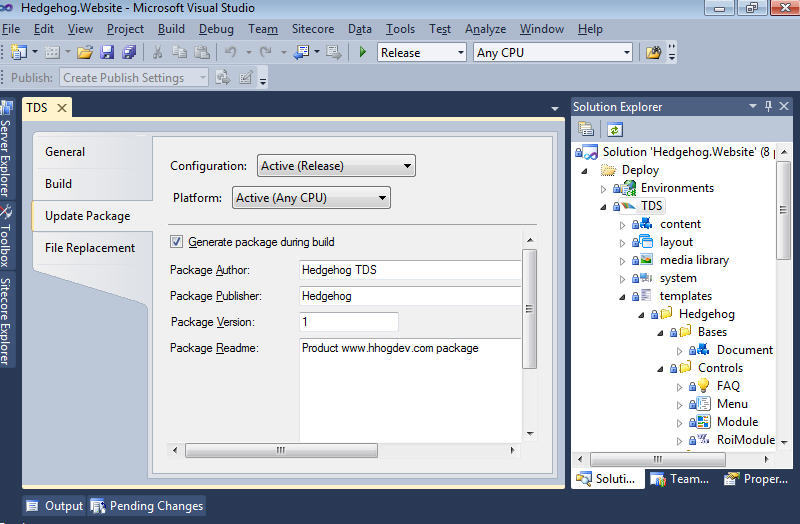Pin the Solution Explorer panel
The height and width of the screenshot is (524, 800).
point(768,106)
